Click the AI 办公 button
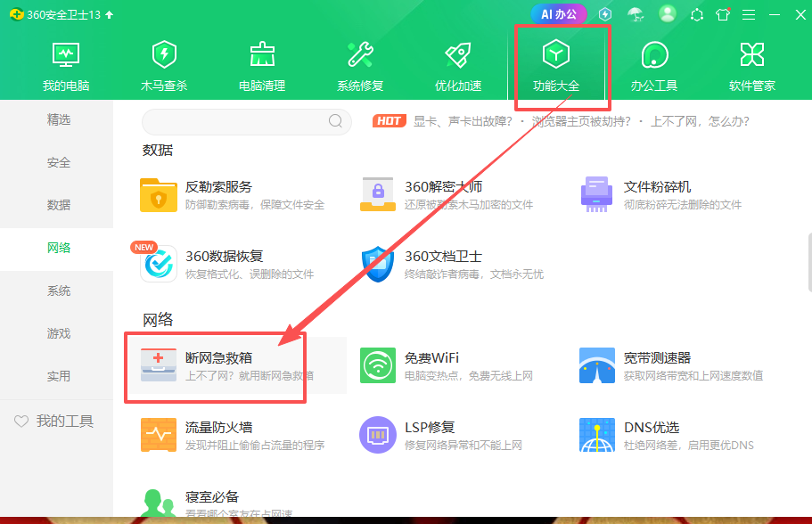Screen dimensions: 812x524 click(559, 14)
